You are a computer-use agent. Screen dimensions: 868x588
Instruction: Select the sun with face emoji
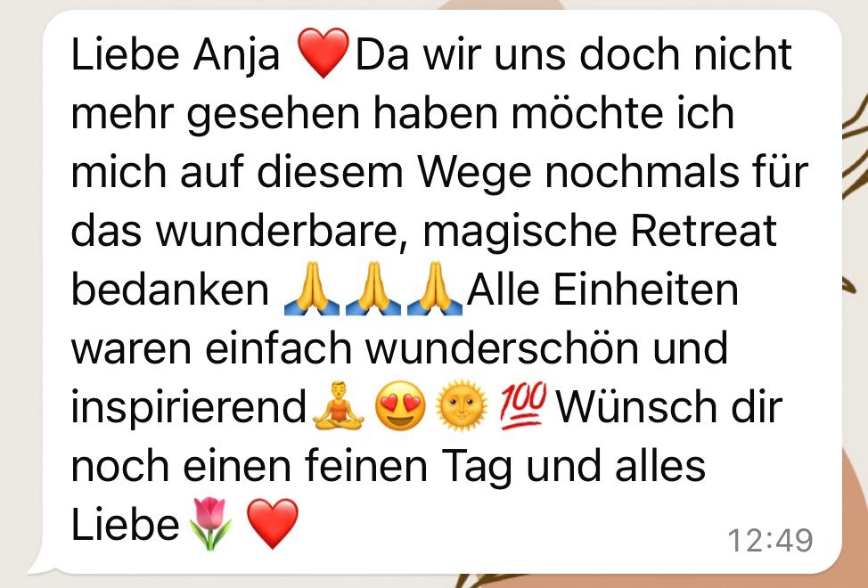pyautogui.click(x=462, y=405)
